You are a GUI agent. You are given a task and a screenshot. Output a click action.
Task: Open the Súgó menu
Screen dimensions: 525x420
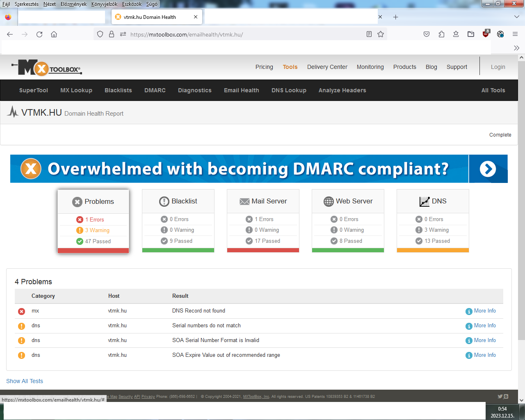click(152, 4)
